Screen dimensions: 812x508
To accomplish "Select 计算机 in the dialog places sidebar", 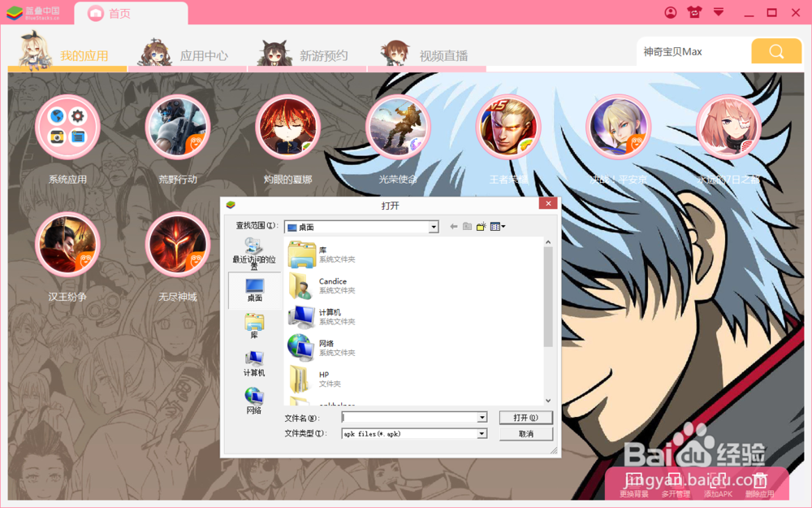I will point(254,363).
